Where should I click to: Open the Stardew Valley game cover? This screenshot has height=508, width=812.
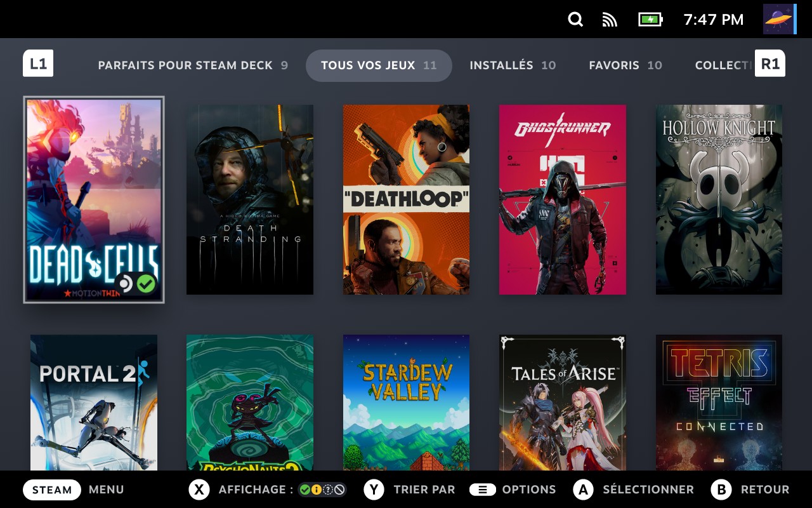click(406, 403)
